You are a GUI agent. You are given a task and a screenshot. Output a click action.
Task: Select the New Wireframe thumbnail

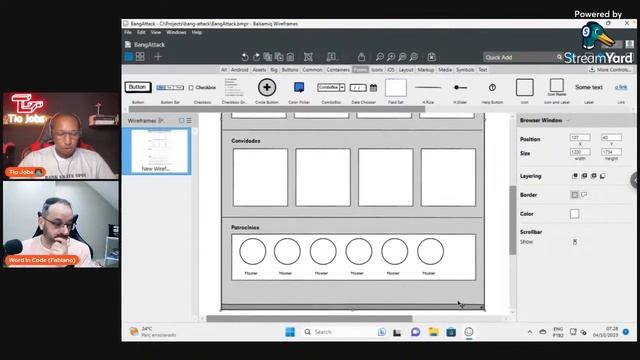pyautogui.click(x=160, y=151)
